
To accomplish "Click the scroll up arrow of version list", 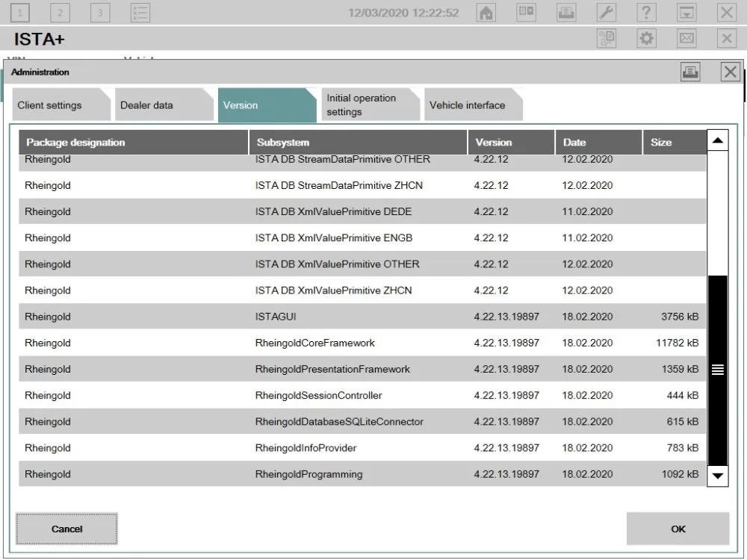I will tap(718, 140).
